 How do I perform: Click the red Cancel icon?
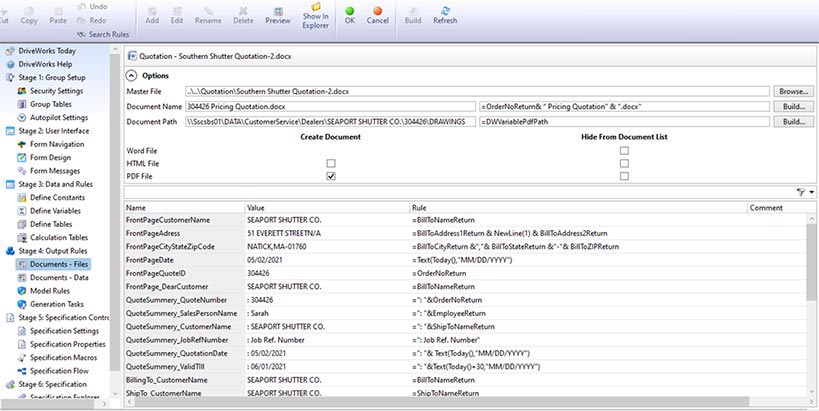click(x=377, y=11)
